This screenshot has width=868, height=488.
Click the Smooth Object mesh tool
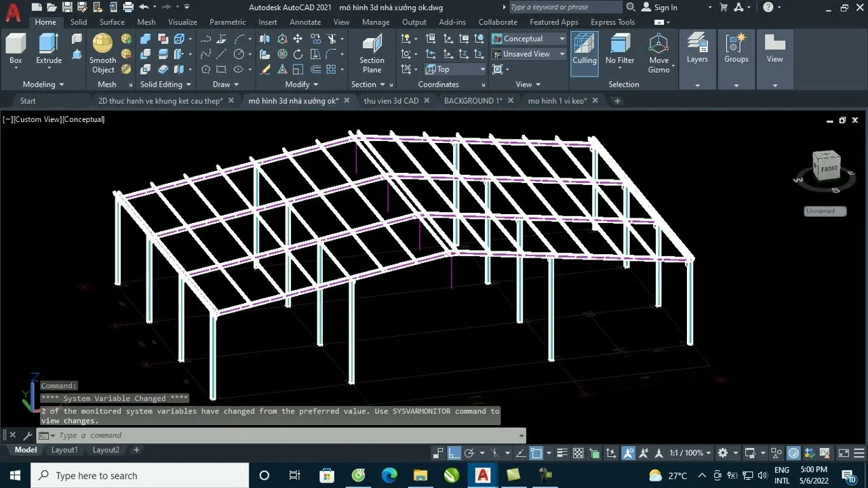(x=103, y=53)
